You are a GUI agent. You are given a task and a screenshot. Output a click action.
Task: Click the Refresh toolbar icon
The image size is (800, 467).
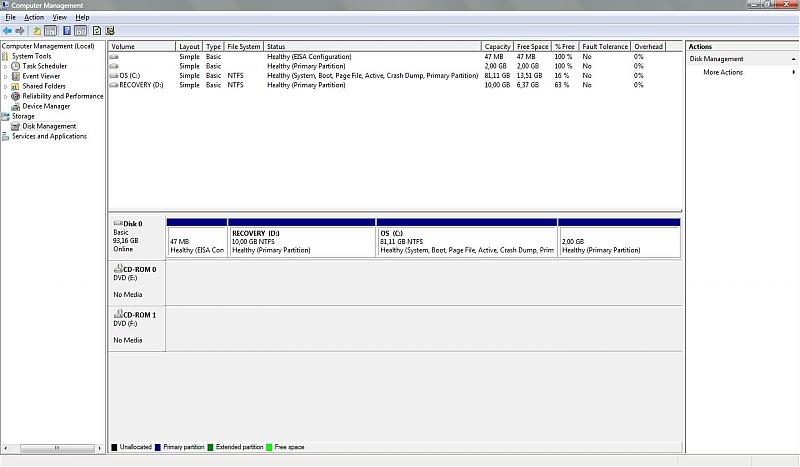[x=95, y=31]
